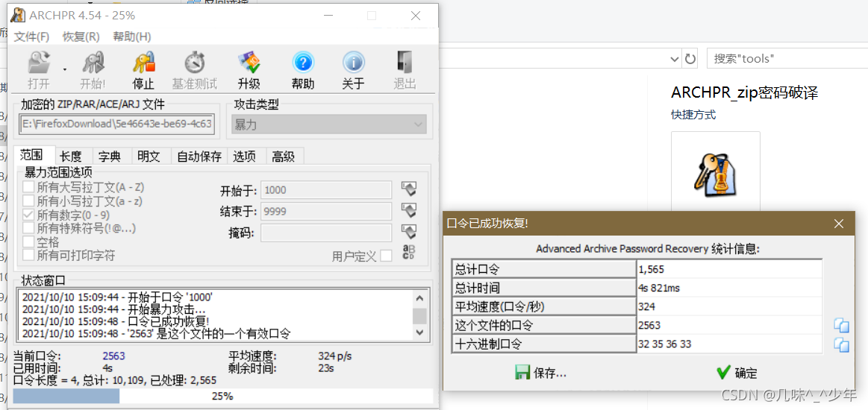The height and width of the screenshot is (410, 868).
Task: Click the ARCHPR title bar app icon
Action: pyautogui.click(x=18, y=15)
